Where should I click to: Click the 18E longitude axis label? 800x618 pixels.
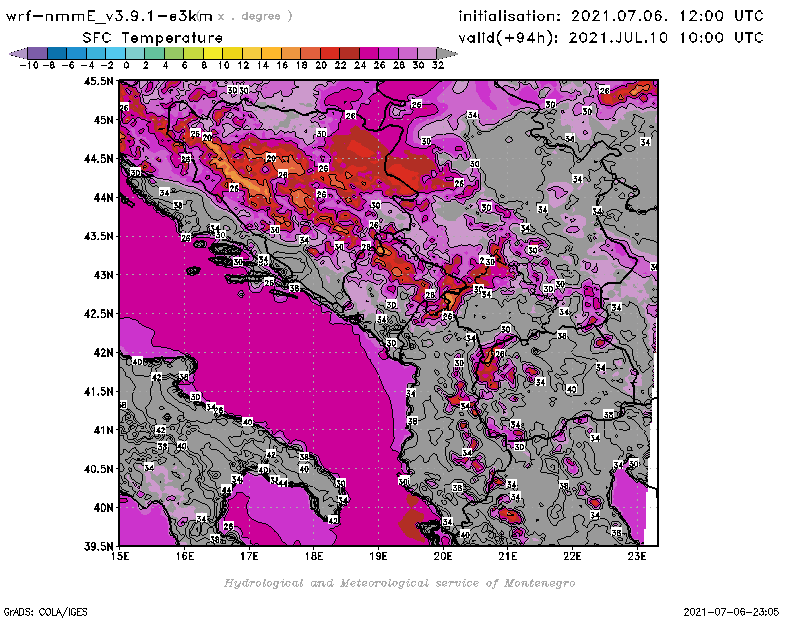pyautogui.click(x=314, y=556)
